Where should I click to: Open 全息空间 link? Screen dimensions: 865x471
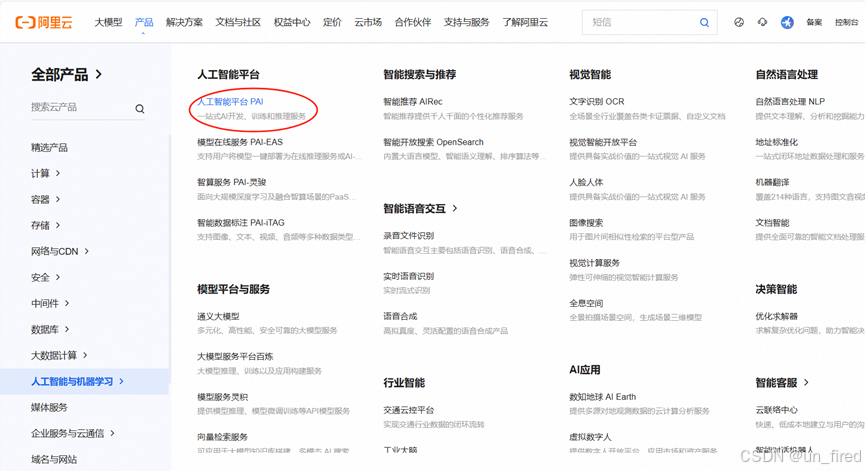click(x=586, y=303)
